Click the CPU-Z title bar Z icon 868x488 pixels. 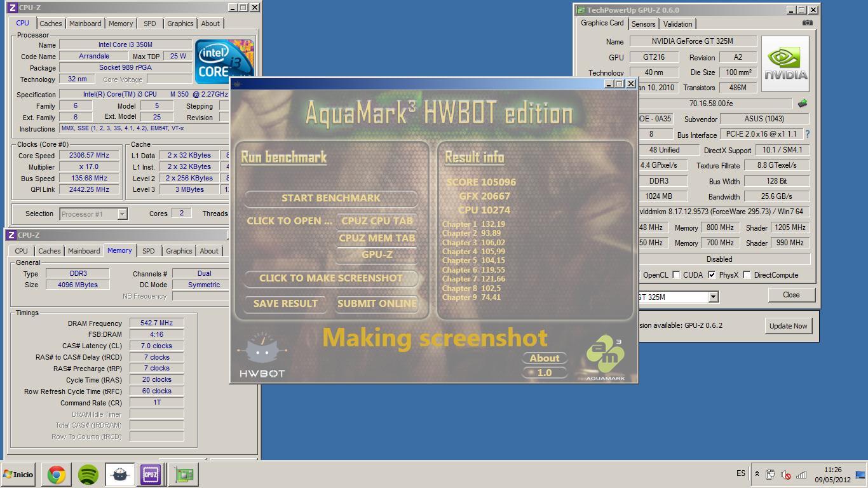[13, 8]
